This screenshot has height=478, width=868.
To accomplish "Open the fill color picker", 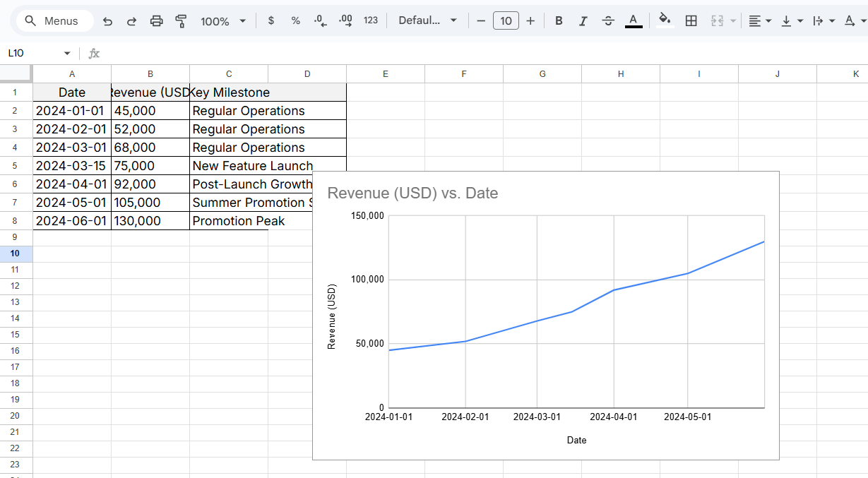I will point(664,20).
